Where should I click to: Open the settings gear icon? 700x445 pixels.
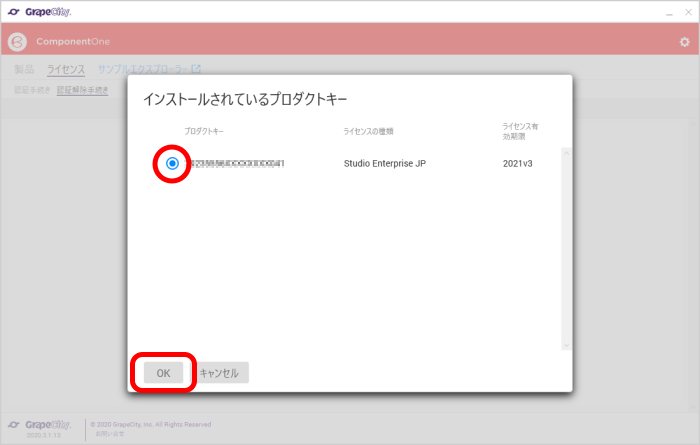point(684,42)
